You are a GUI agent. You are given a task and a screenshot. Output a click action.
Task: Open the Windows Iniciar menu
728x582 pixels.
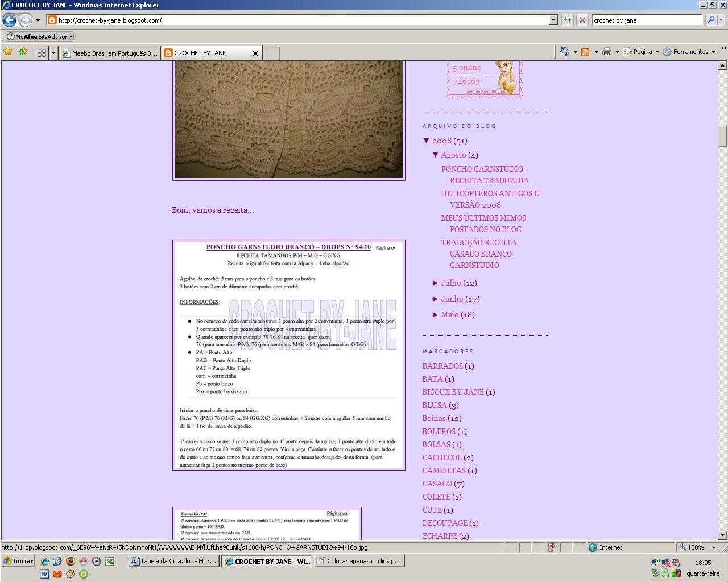(x=18, y=561)
